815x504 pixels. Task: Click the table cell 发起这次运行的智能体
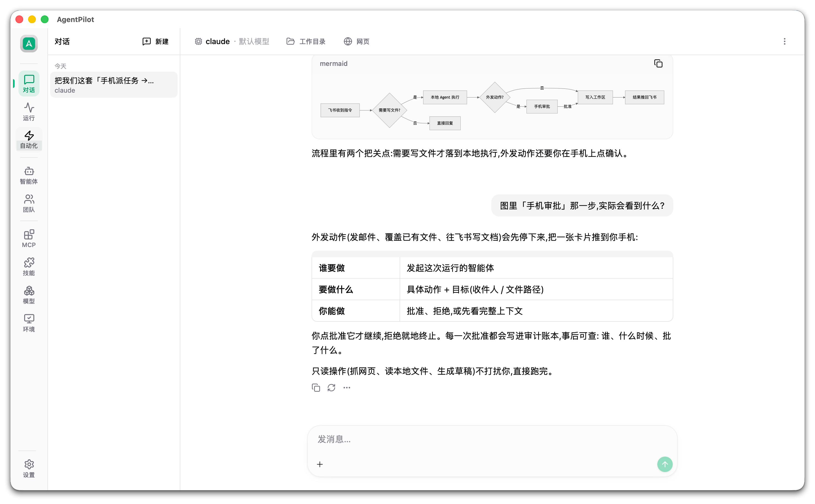coord(536,268)
